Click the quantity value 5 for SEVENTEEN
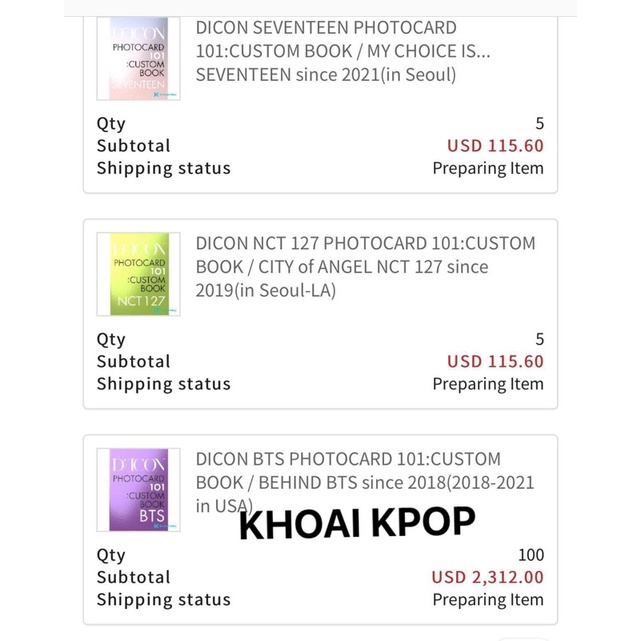The height and width of the screenshot is (641, 641). point(539,124)
